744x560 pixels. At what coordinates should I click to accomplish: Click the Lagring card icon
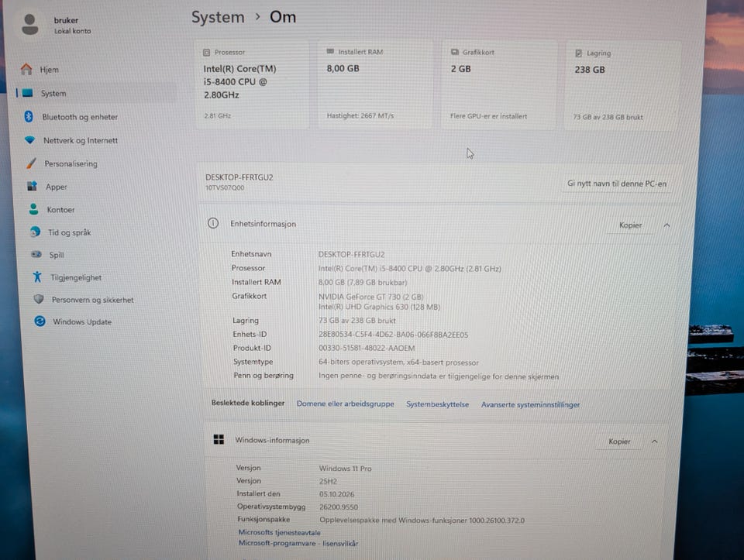pos(578,53)
